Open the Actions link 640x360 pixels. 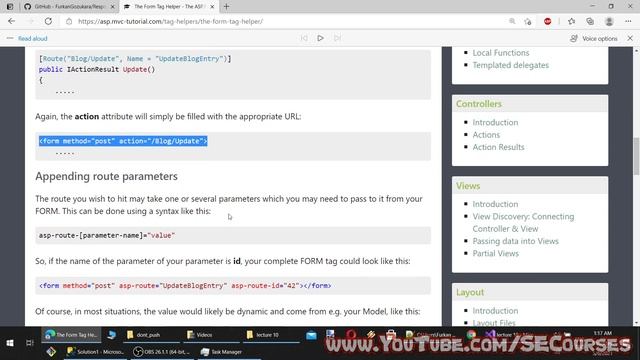(486, 135)
